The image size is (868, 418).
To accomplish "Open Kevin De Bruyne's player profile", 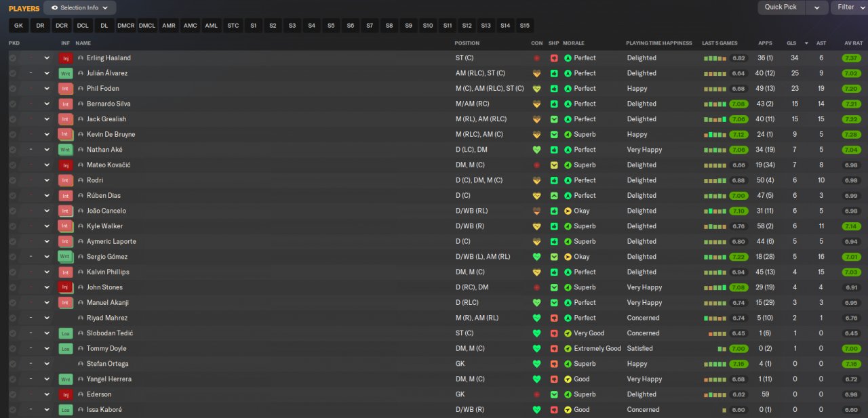I will pos(111,134).
